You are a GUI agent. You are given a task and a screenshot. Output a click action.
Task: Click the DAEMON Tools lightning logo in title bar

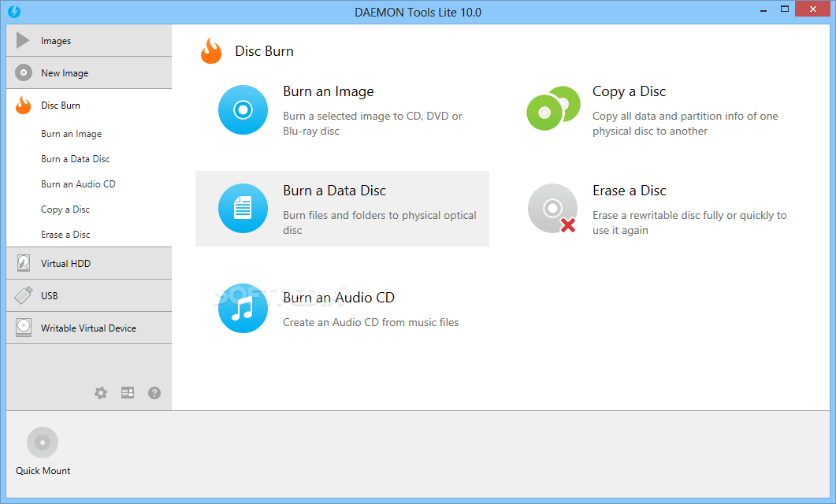[14, 11]
